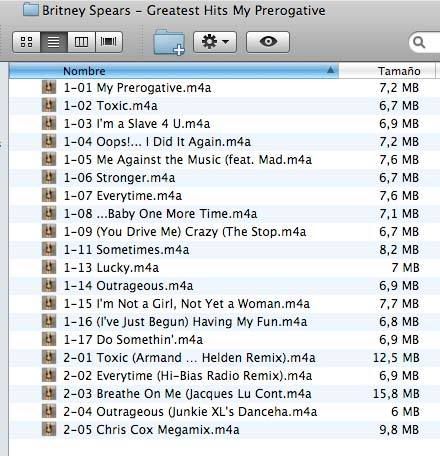Select "1-15 I'm Not a Girl, Not Yet a Woman.m4a"
The width and height of the screenshot is (440, 456).
pos(187,304)
